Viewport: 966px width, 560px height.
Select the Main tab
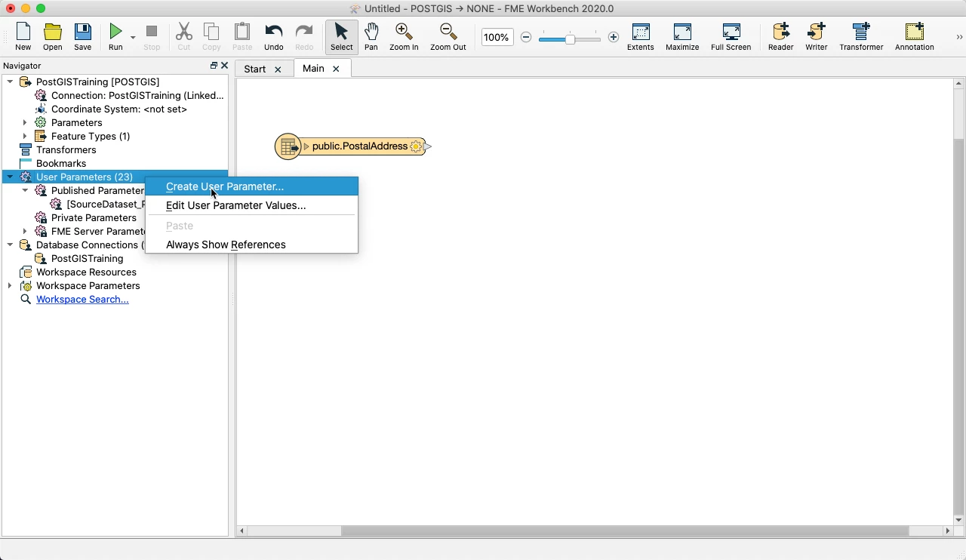(313, 68)
